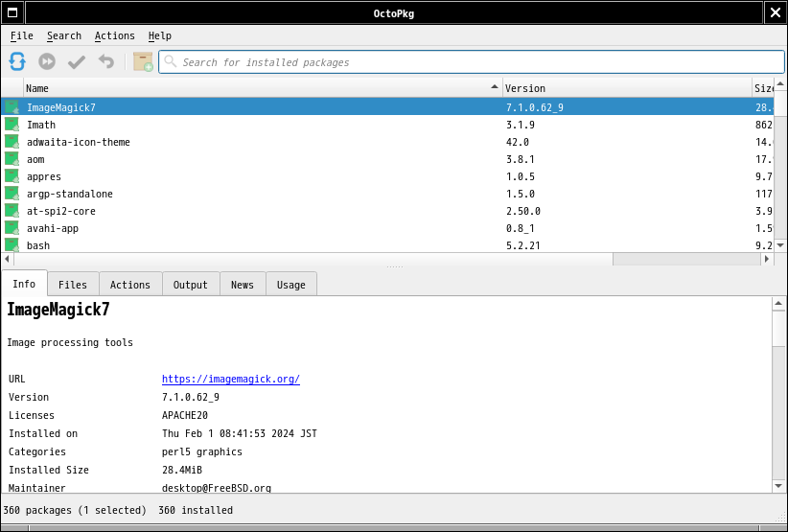Switch to the Usage tab

click(x=291, y=285)
